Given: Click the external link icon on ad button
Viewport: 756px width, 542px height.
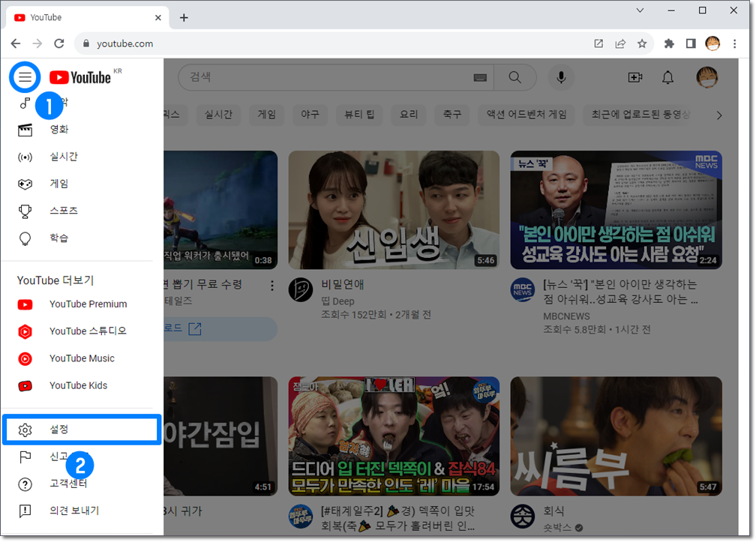Looking at the screenshot, I should (x=195, y=329).
